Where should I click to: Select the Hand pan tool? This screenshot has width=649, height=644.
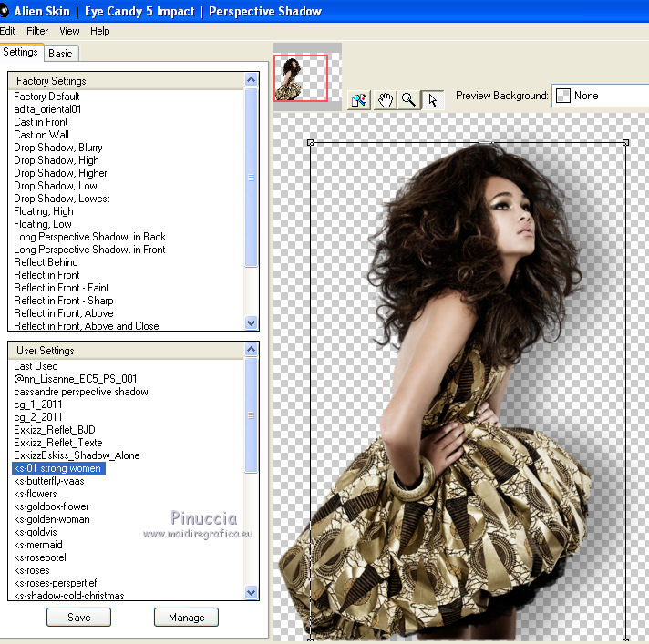tap(385, 100)
